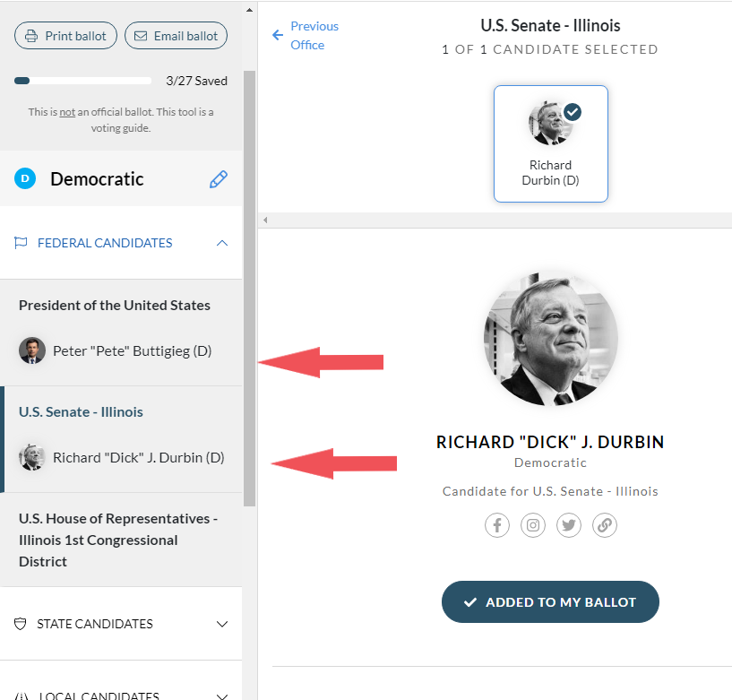Open Richard Durbin's Facebook page icon
The height and width of the screenshot is (700, 732).
[496, 525]
